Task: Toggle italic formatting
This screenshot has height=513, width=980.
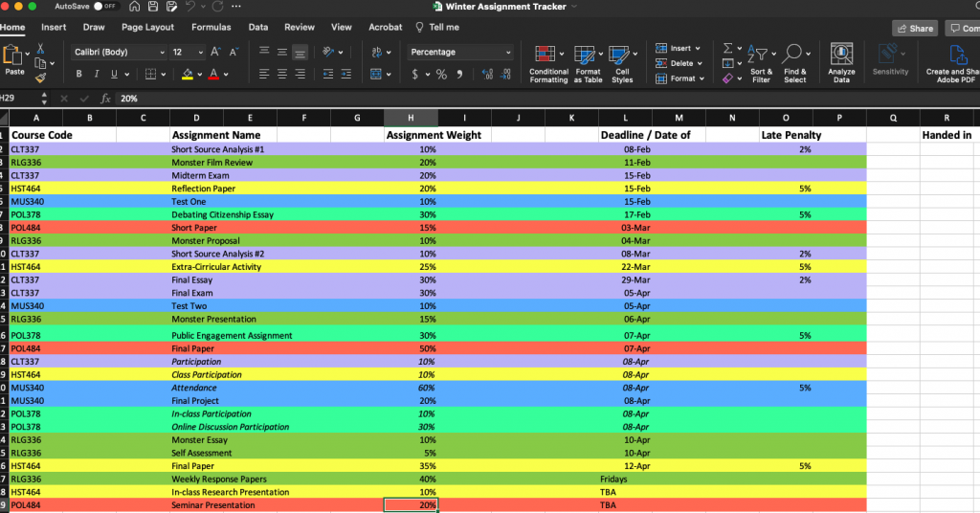Action: tap(97, 74)
